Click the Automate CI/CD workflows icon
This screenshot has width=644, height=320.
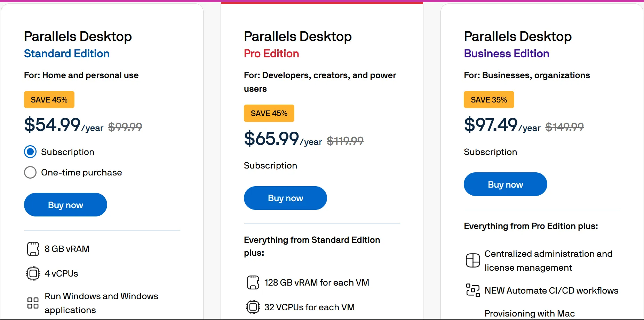pyautogui.click(x=473, y=290)
